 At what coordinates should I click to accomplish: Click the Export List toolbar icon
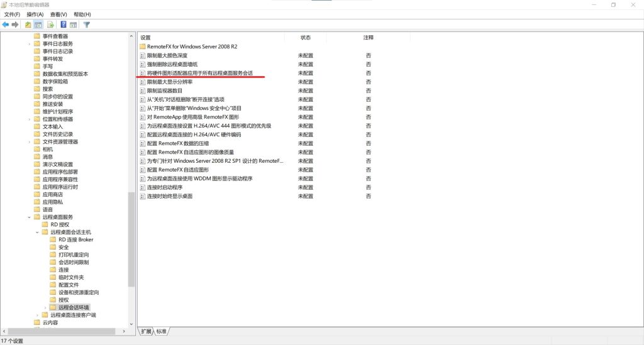[x=50, y=25]
